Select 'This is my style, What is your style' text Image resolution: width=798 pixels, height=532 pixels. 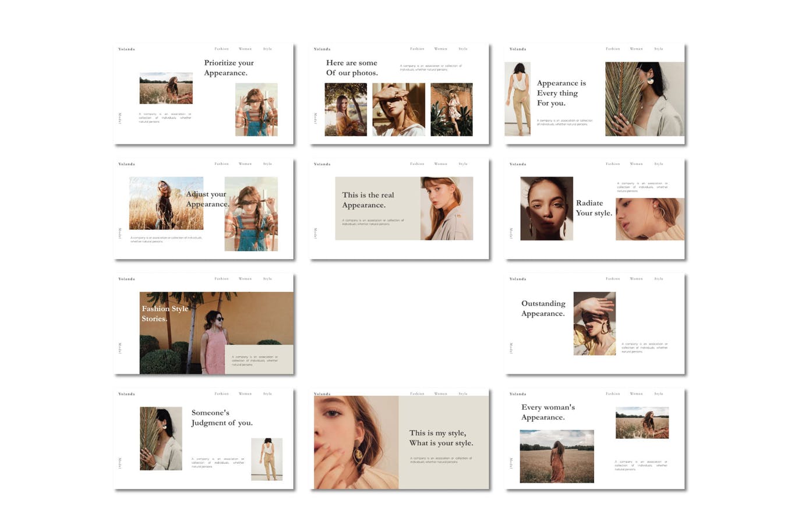440,438
